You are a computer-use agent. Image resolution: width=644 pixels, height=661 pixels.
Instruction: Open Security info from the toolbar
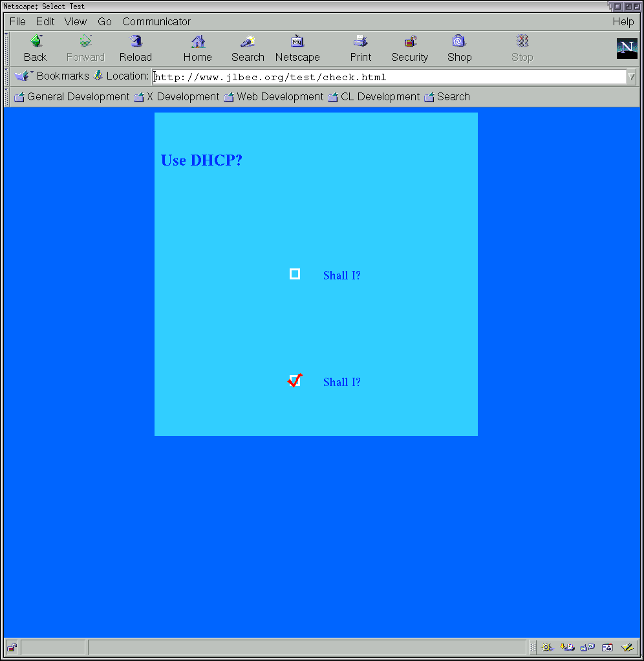[x=410, y=48]
